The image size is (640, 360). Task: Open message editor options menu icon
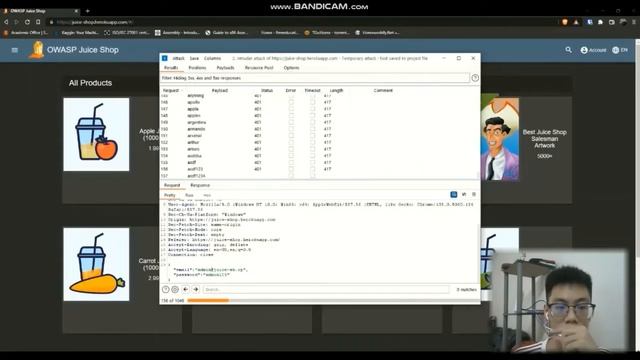pyautogui.click(x=474, y=195)
